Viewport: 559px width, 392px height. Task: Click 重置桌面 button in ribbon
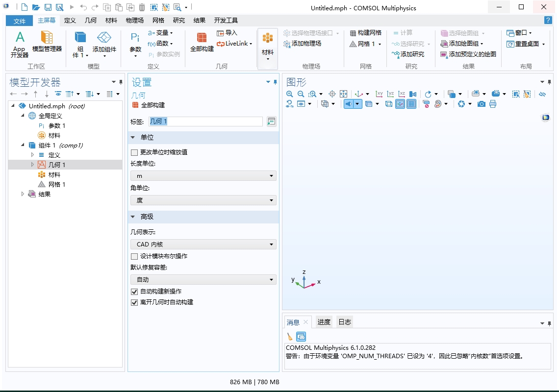(x=526, y=44)
